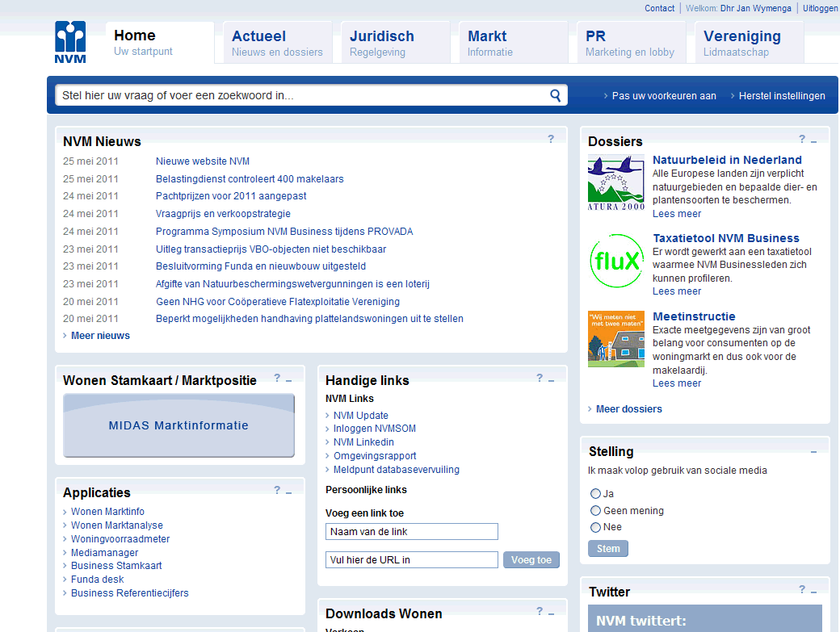Open the Juridisch tab
The image size is (840, 632).
[x=395, y=42]
